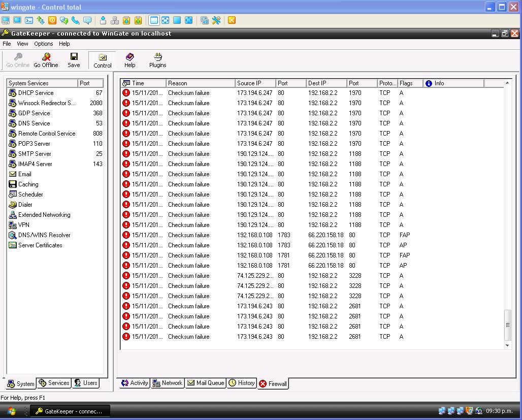Click the Go Offline toolbar button
Screen dimensions: 522x420
click(x=46, y=60)
